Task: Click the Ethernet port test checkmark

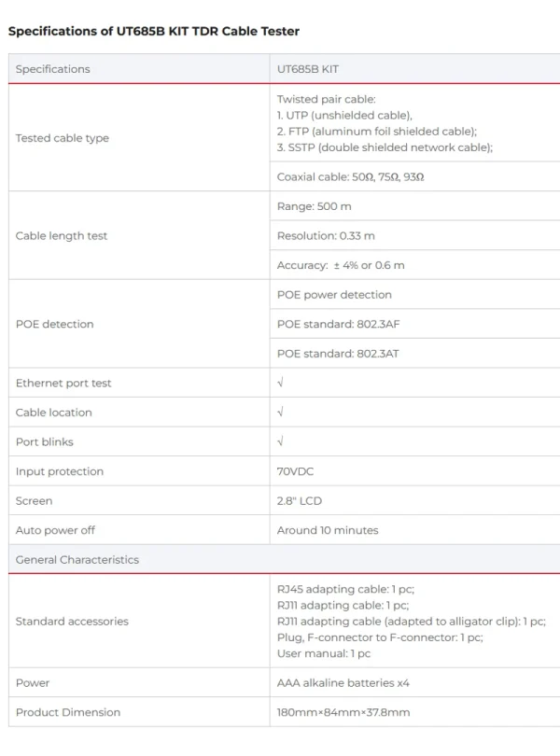Action: point(280,383)
